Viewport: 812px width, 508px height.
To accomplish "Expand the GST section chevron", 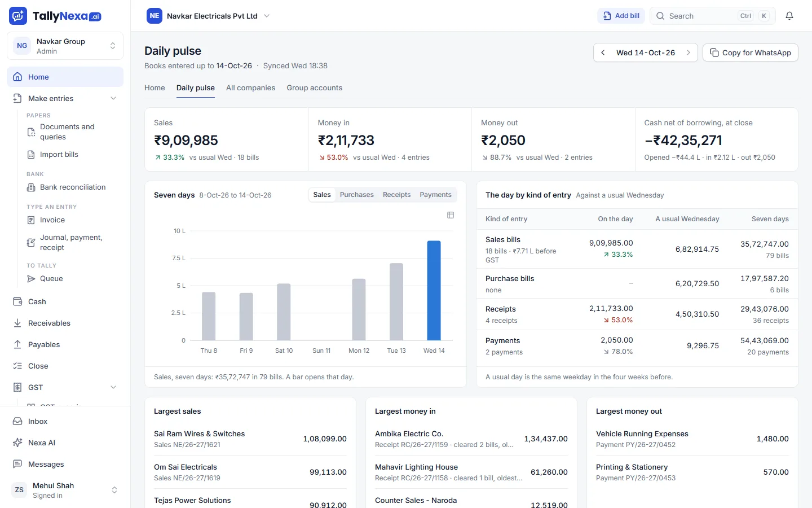I will (113, 387).
